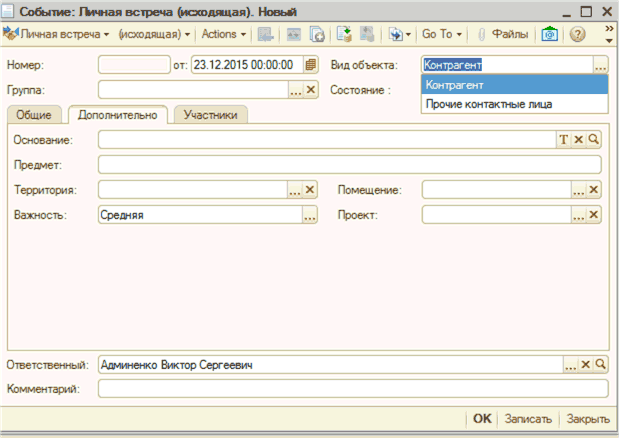Click the magnifier icon in Ответственный field
The image size is (619, 438).
[601, 365]
